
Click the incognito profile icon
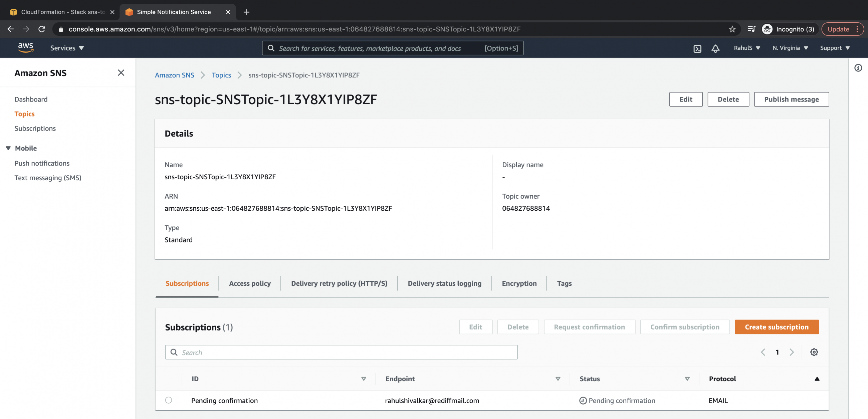point(767,29)
